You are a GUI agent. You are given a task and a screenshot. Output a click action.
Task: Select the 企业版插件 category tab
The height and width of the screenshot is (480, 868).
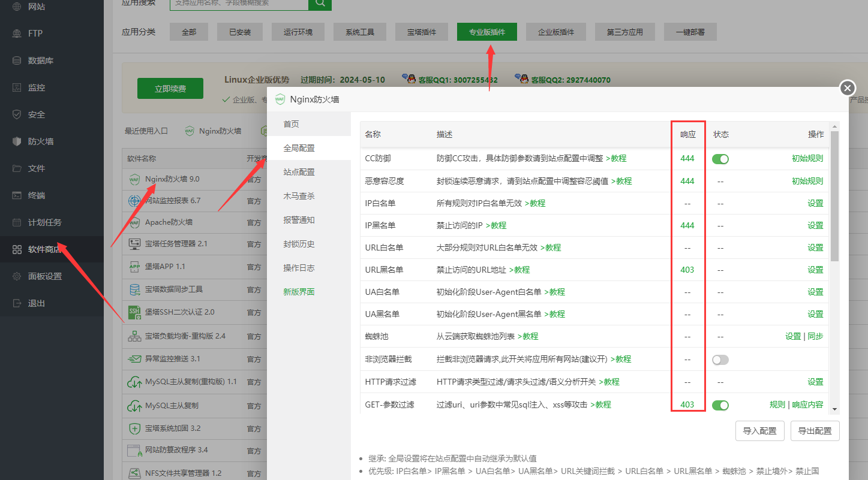(x=556, y=32)
